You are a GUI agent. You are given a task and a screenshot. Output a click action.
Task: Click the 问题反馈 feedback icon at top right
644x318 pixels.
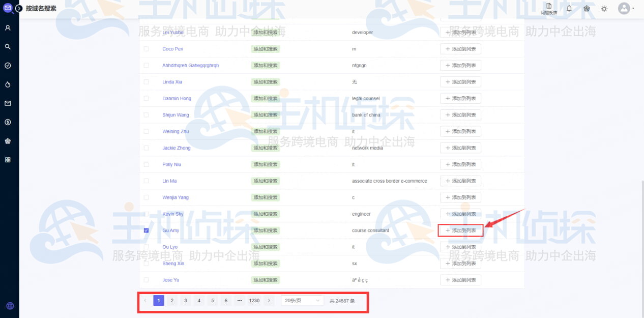coord(549,8)
